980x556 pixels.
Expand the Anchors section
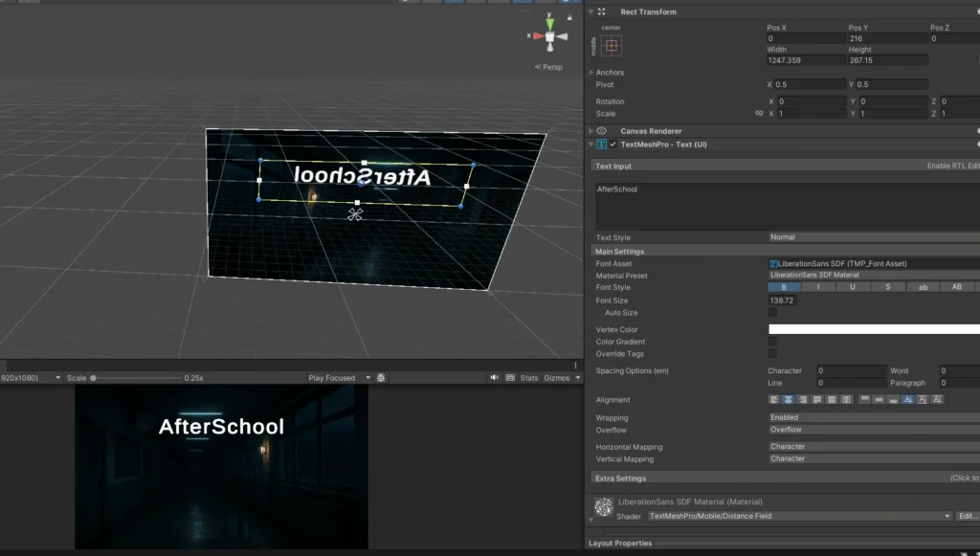point(591,73)
